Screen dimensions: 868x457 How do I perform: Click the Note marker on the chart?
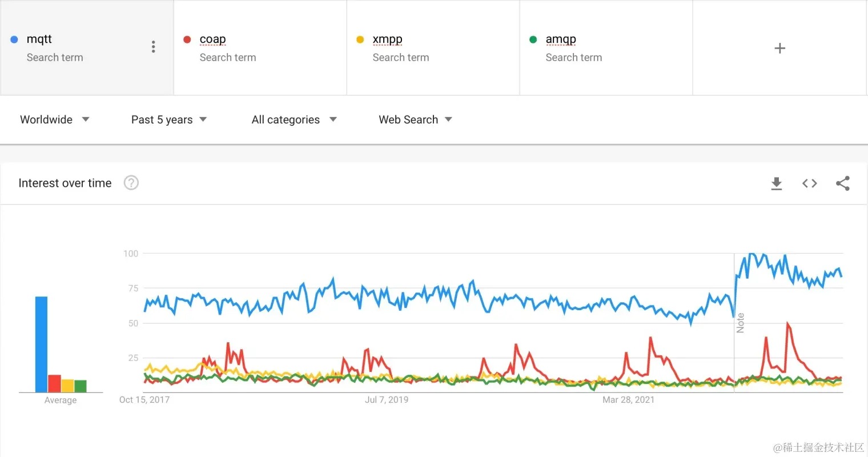coord(740,323)
